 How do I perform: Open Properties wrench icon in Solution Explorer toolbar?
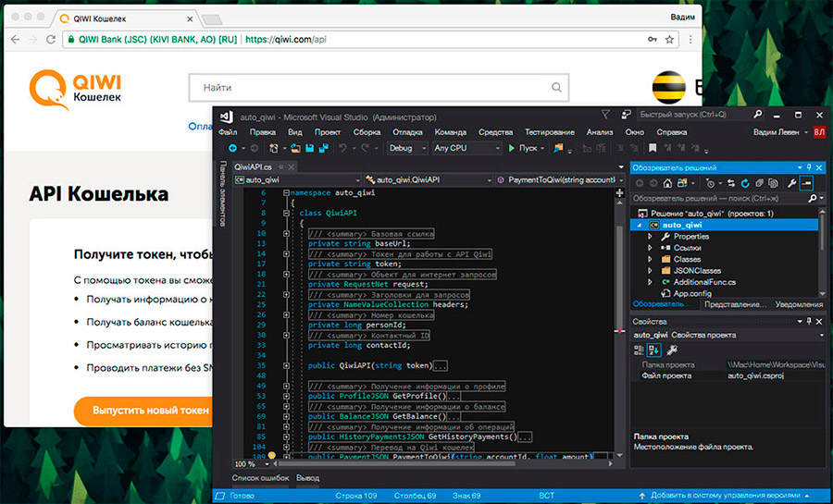tap(792, 183)
